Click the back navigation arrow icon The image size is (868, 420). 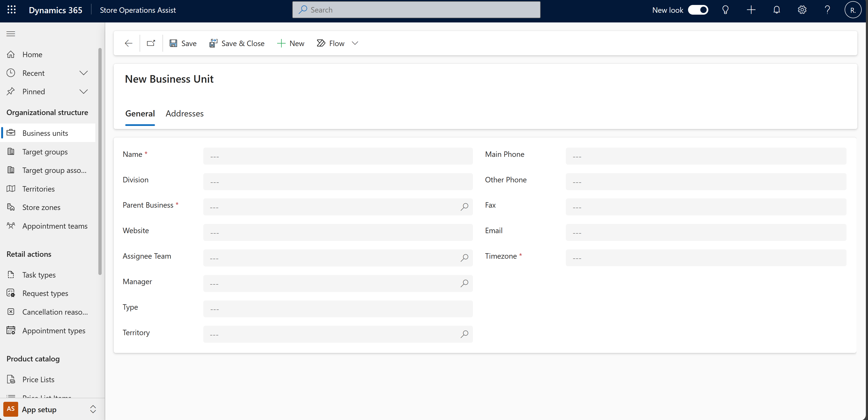tap(128, 43)
